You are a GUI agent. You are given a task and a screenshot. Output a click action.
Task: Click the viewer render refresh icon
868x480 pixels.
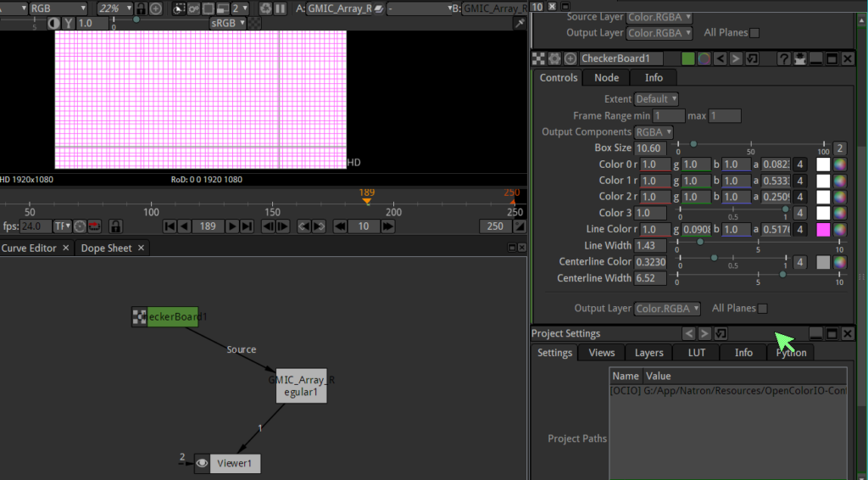(267, 8)
